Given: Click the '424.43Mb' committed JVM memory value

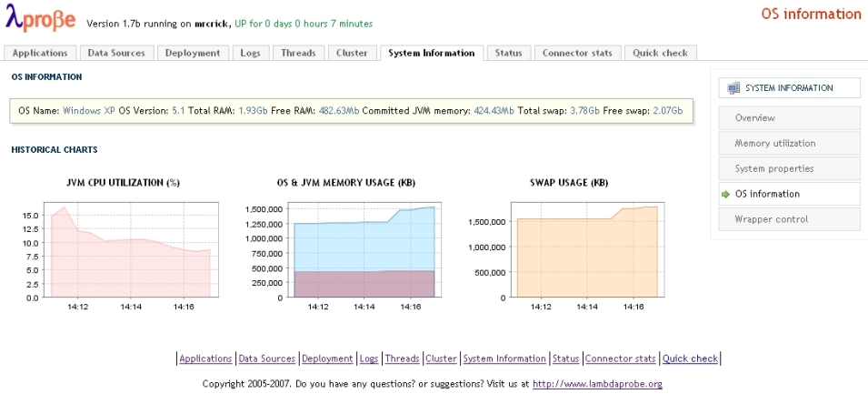Looking at the screenshot, I should point(494,111).
